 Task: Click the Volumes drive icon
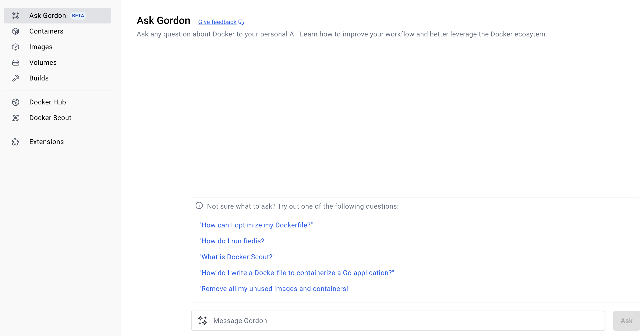(x=15, y=63)
